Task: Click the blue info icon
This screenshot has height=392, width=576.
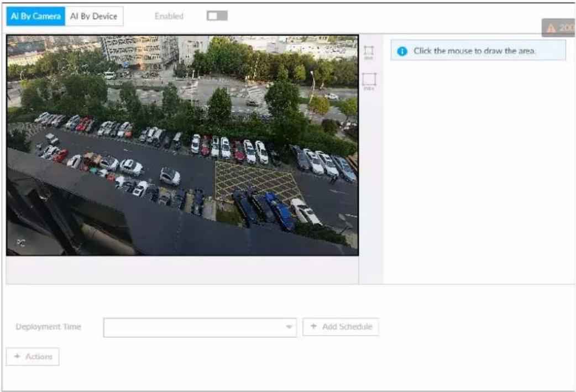Action: 402,51
